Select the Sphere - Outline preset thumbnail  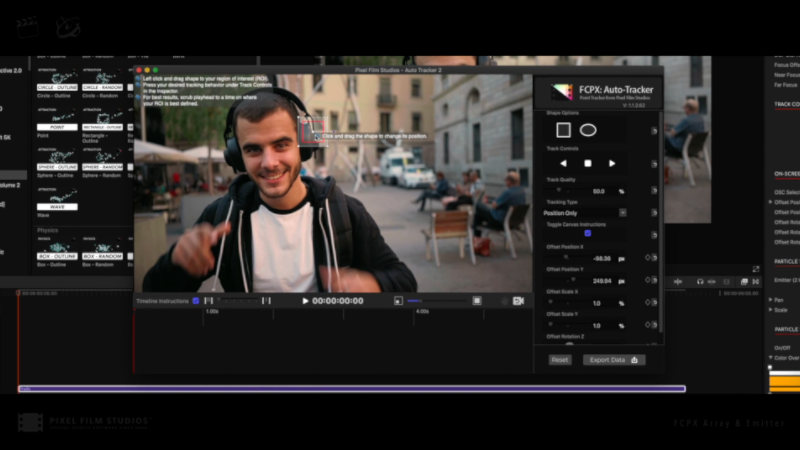57,159
